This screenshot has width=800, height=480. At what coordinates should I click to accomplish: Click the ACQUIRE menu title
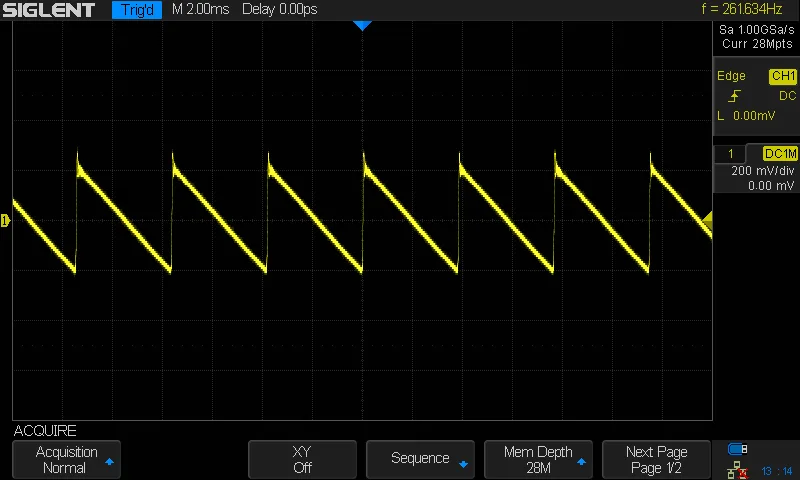[45, 431]
